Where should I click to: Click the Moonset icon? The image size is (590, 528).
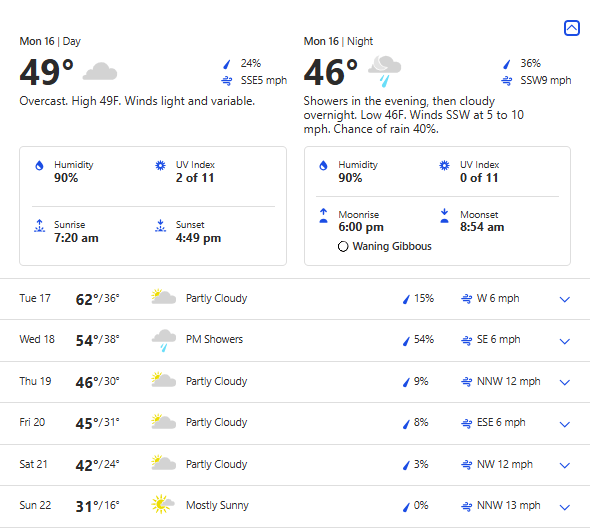point(444,216)
